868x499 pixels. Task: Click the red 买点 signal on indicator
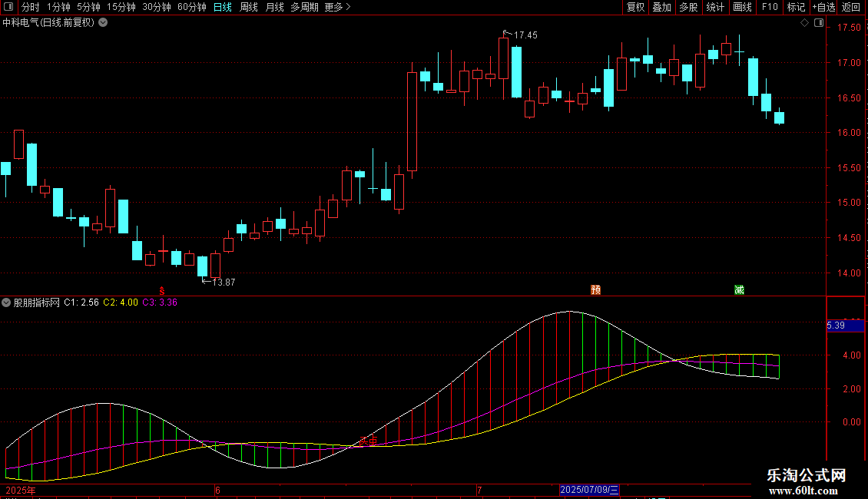coord(368,441)
